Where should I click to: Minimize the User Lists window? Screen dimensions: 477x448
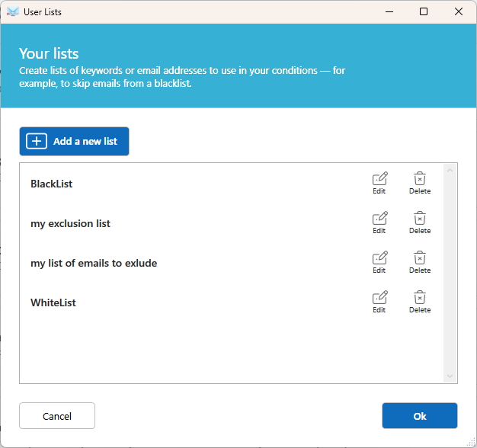coord(389,12)
